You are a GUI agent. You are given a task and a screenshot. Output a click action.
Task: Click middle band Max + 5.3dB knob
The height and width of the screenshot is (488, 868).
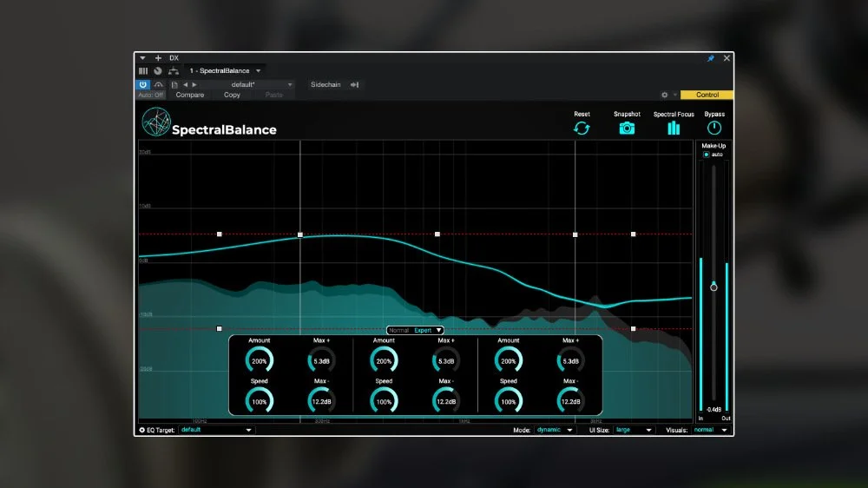446,360
